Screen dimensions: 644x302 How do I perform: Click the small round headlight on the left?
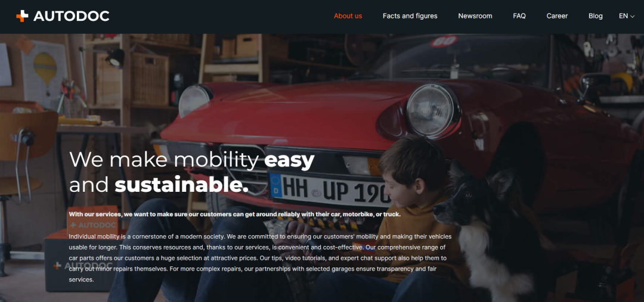pyautogui.click(x=193, y=101)
